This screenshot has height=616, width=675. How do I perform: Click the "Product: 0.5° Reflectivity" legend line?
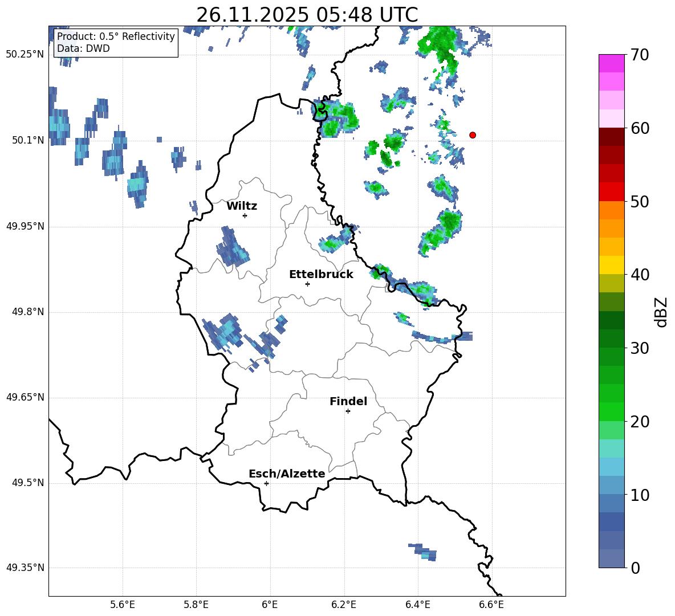(116, 36)
